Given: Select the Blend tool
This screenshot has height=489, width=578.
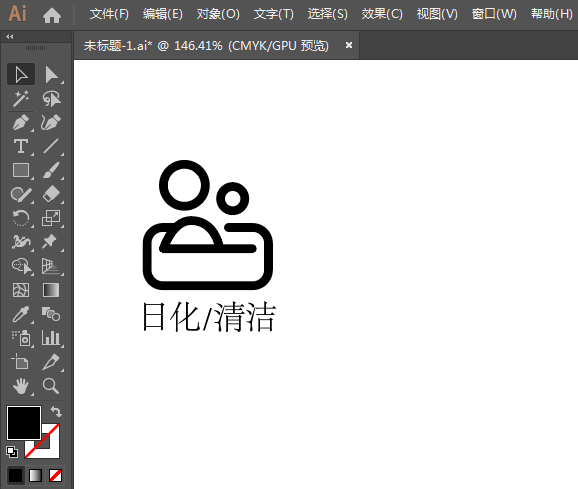Looking at the screenshot, I should point(51,314).
